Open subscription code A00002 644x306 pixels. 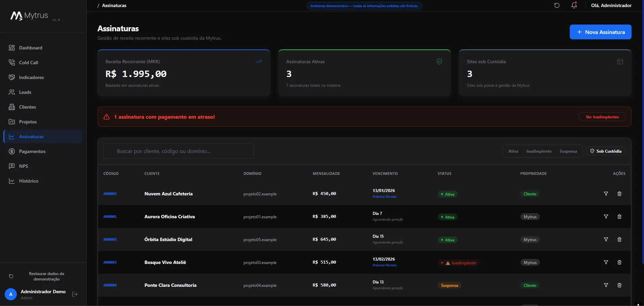click(x=110, y=194)
